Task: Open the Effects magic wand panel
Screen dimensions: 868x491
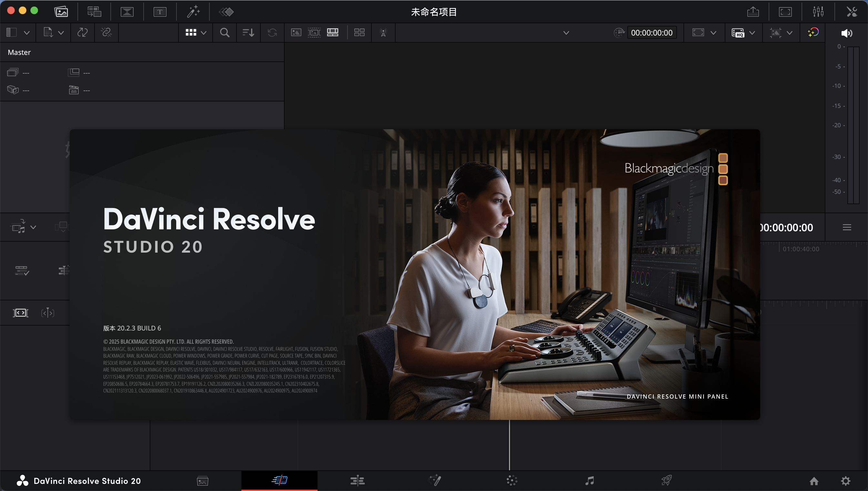Action: click(x=193, y=12)
